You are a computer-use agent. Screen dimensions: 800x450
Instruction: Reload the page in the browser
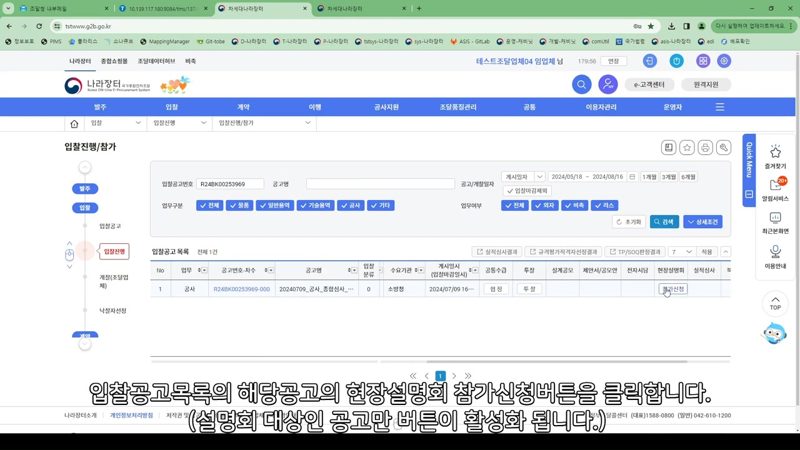click(39, 26)
